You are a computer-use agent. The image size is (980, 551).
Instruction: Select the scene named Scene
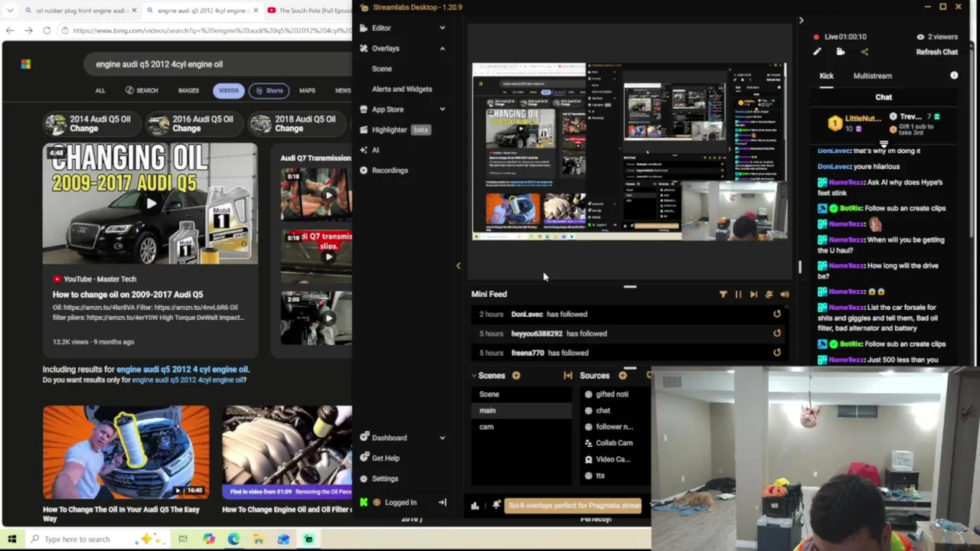pyautogui.click(x=521, y=394)
